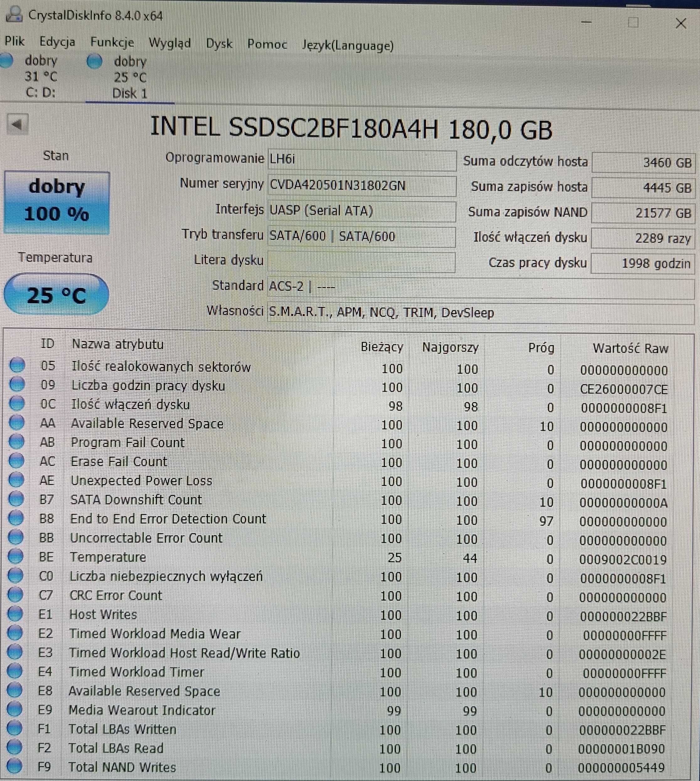700x781 pixels.
Task: Click status circle for C: D: disk
Action: click(x=6, y=60)
